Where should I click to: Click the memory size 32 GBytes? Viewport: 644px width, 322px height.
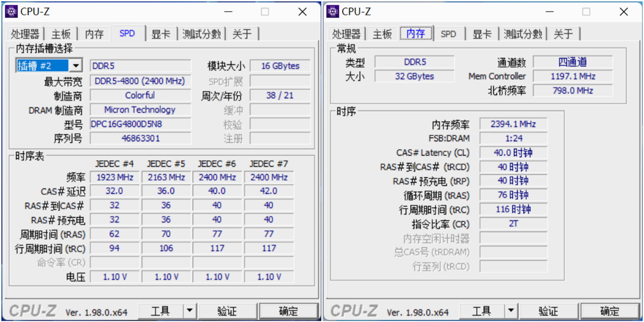click(x=415, y=76)
